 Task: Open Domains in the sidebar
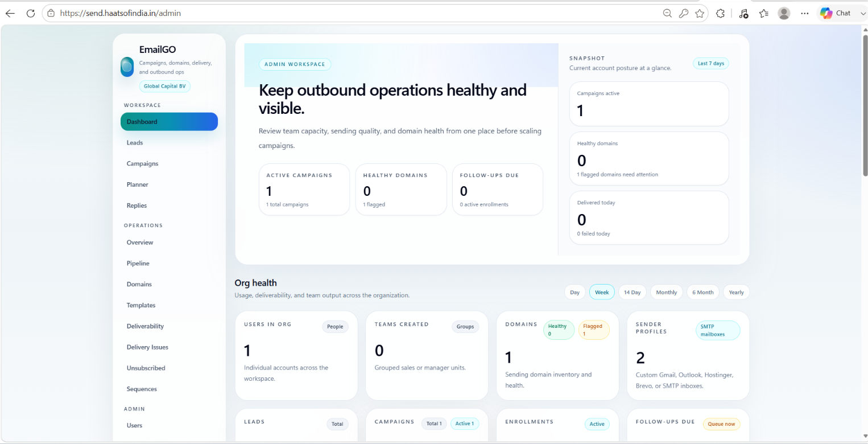[x=169, y=284]
